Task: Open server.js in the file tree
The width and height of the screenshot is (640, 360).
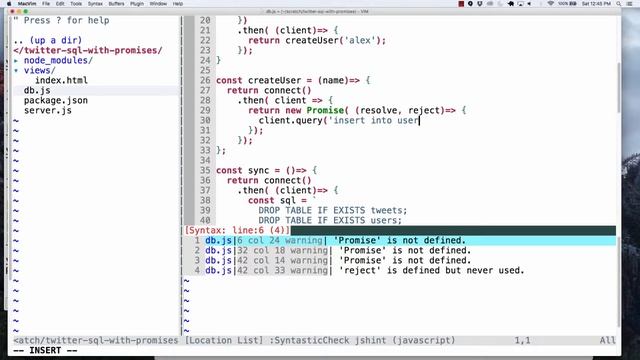Action: (x=48, y=111)
